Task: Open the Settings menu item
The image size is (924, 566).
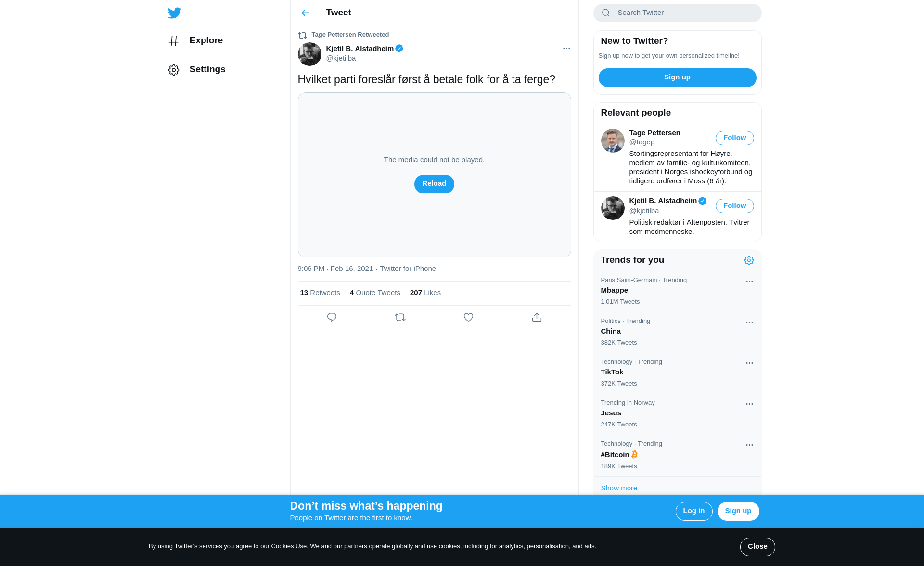Action: pos(197,70)
